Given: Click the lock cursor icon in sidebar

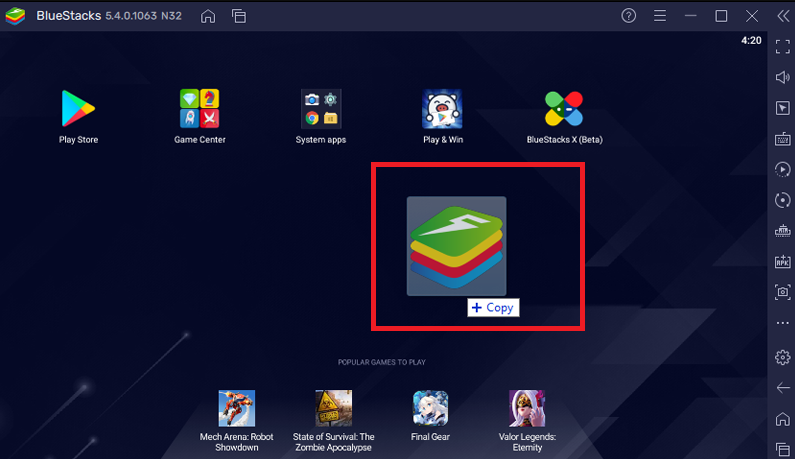Looking at the screenshot, I should tap(782, 108).
